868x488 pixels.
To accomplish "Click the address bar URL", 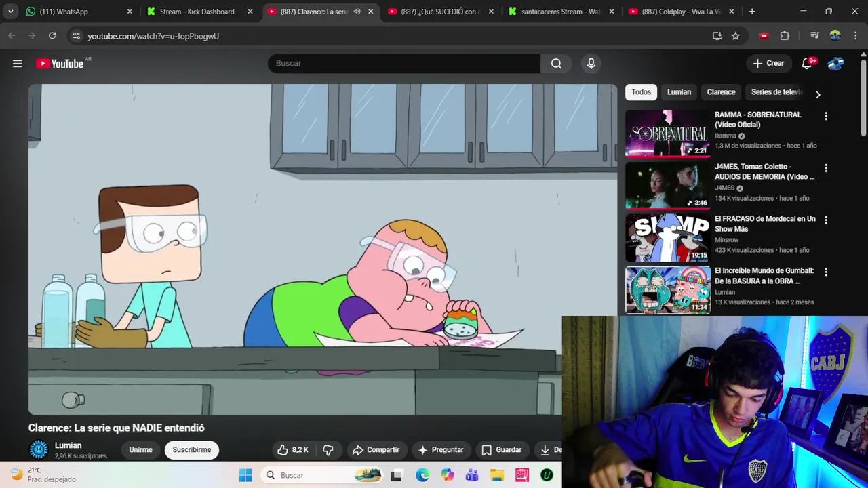I will tap(153, 36).
